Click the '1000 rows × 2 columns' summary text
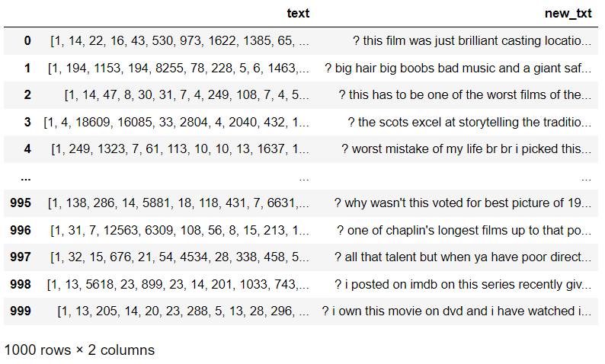Image resolution: width=605 pixels, height=364 pixels. click(79, 350)
